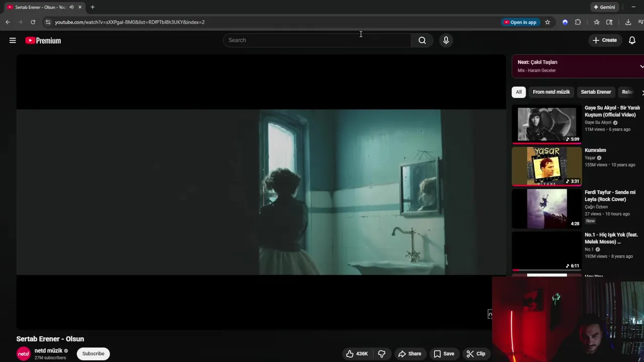This screenshot has height=362, width=644.
Task: Like the video showing 436K likes
Action: 357,353
